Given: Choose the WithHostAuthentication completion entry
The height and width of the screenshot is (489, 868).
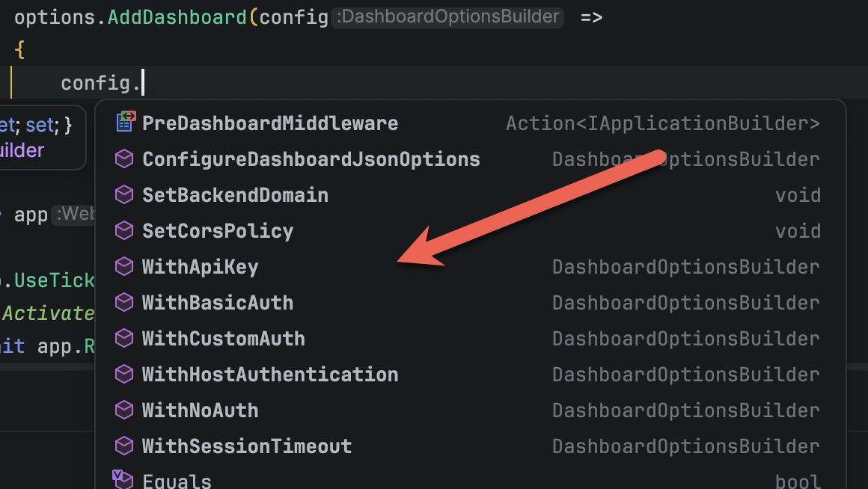Looking at the screenshot, I should pos(270,375).
